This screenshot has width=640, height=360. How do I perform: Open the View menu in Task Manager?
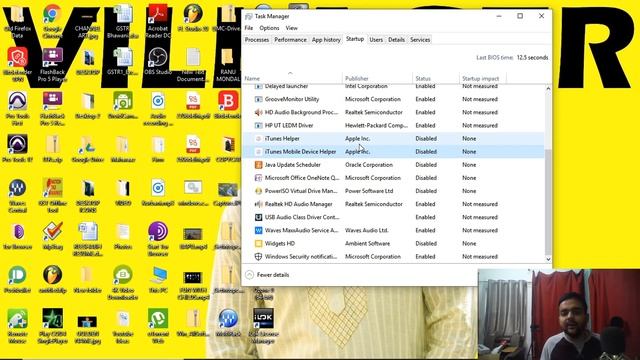point(291,28)
